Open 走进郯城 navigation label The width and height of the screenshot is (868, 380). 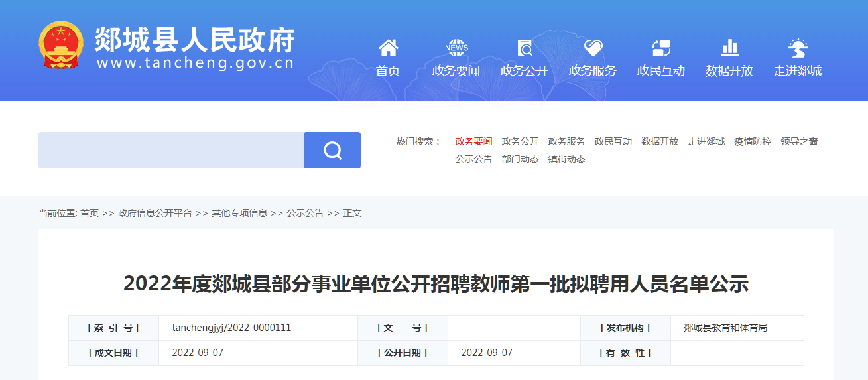[x=798, y=70]
